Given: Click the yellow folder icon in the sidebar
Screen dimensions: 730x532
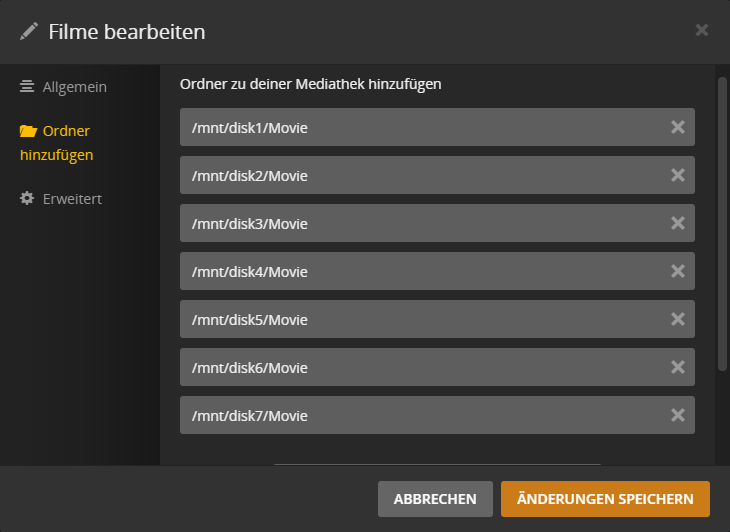Looking at the screenshot, I should 28,131.
